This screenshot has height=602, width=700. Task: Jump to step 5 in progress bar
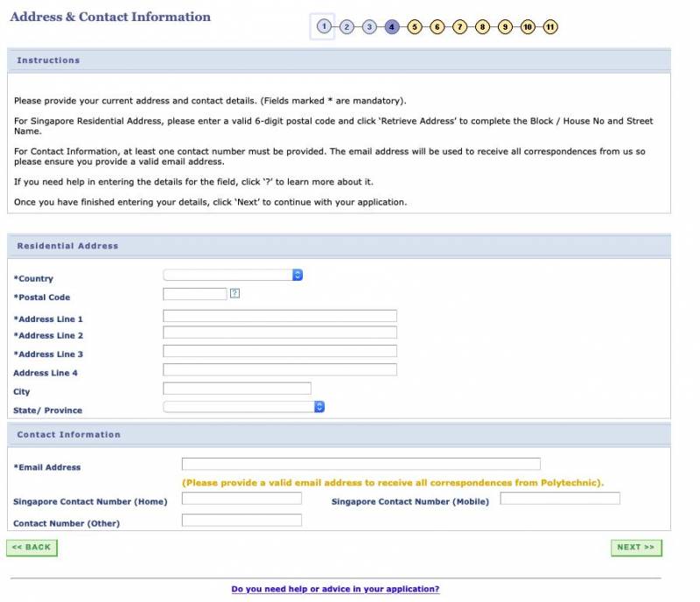(x=415, y=27)
